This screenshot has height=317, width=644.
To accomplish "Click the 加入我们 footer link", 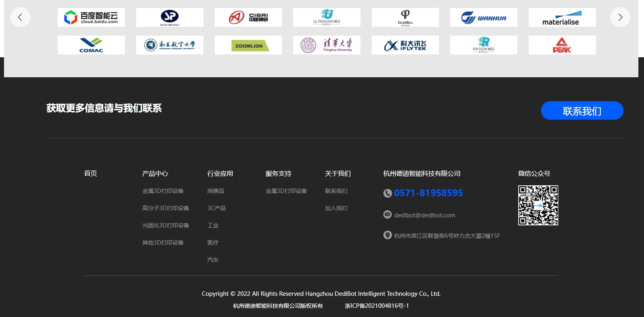I will (x=336, y=208).
